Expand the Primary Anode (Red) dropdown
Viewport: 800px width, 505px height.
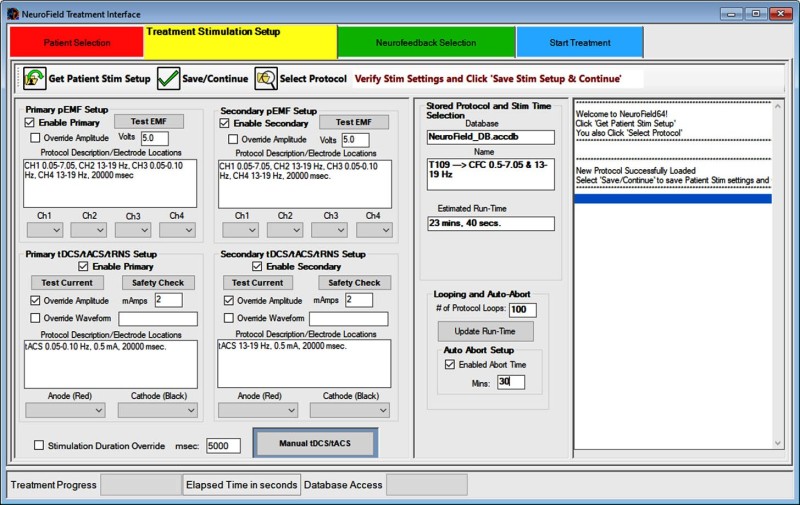coord(65,410)
